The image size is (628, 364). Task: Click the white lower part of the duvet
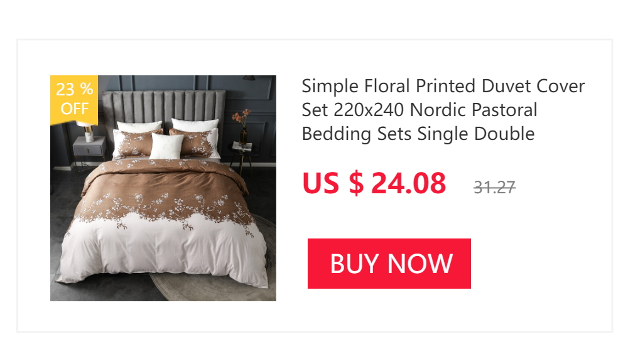[x=164, y=252]
